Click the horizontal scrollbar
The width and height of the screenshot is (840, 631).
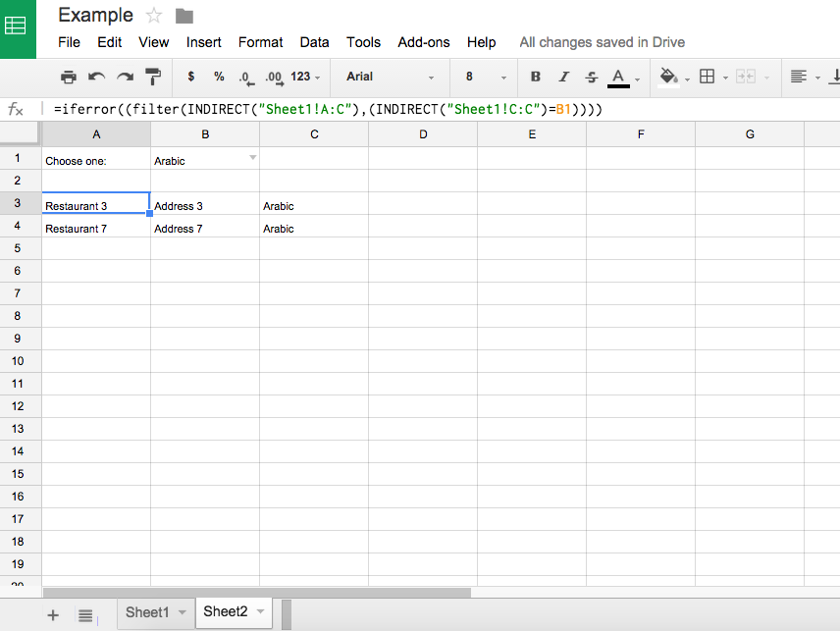pyautogui.click(x=257, y=593)
